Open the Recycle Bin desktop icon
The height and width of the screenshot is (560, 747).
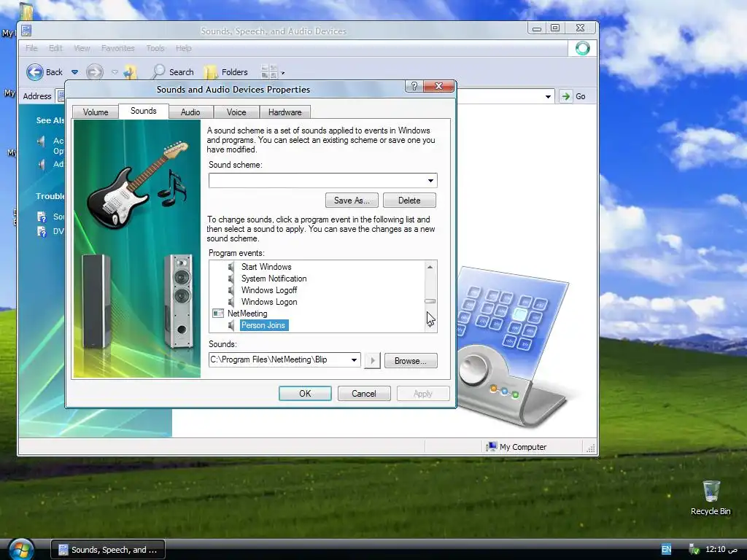711,497
